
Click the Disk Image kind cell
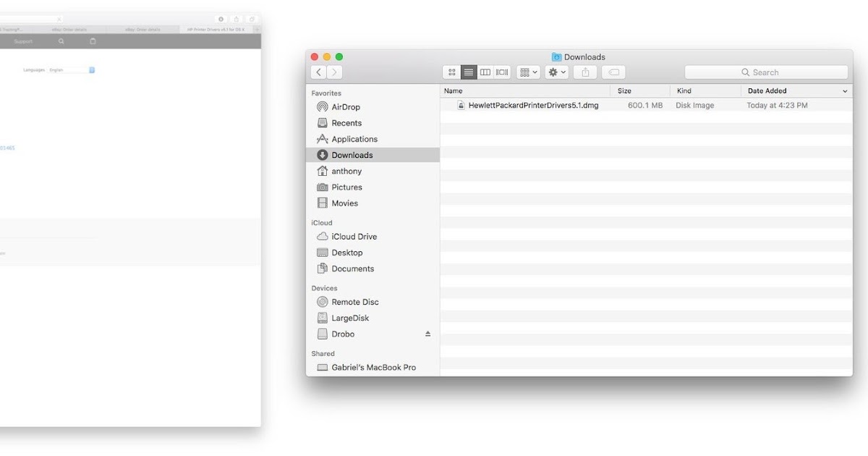(x=695, y=106)
